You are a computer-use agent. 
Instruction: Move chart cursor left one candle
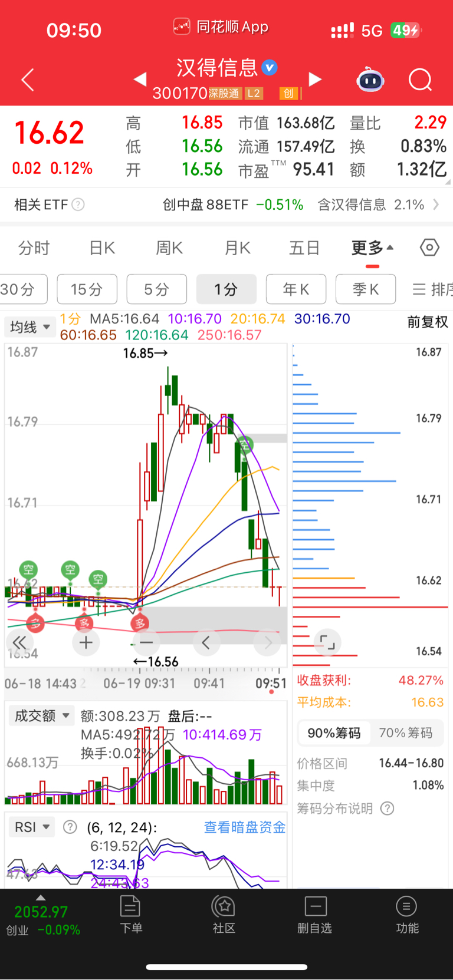pos(206,642)
